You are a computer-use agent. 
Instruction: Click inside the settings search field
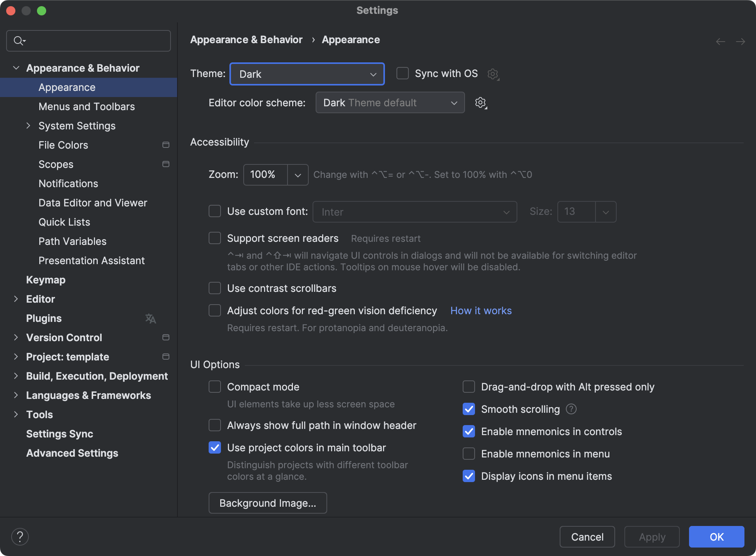[89, 40]
